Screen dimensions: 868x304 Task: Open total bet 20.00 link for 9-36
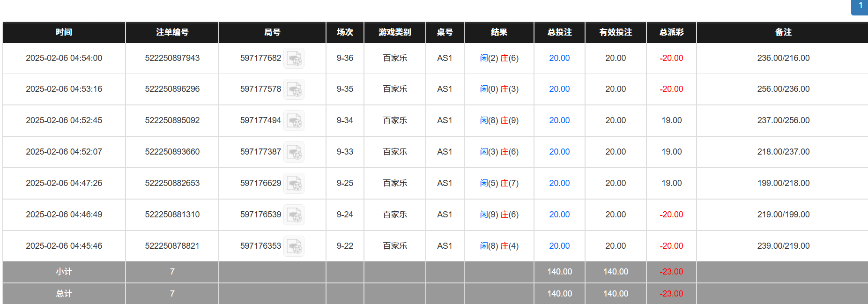559,58
